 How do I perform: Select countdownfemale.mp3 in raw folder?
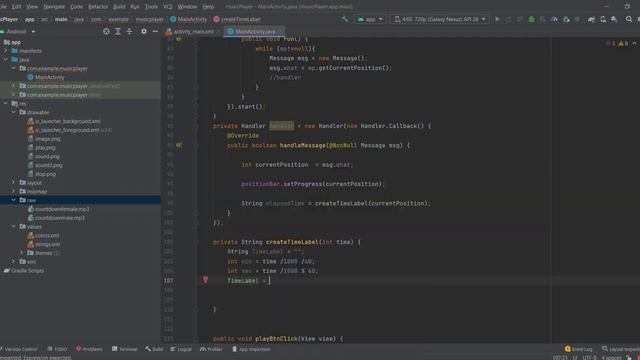[62, 209]
